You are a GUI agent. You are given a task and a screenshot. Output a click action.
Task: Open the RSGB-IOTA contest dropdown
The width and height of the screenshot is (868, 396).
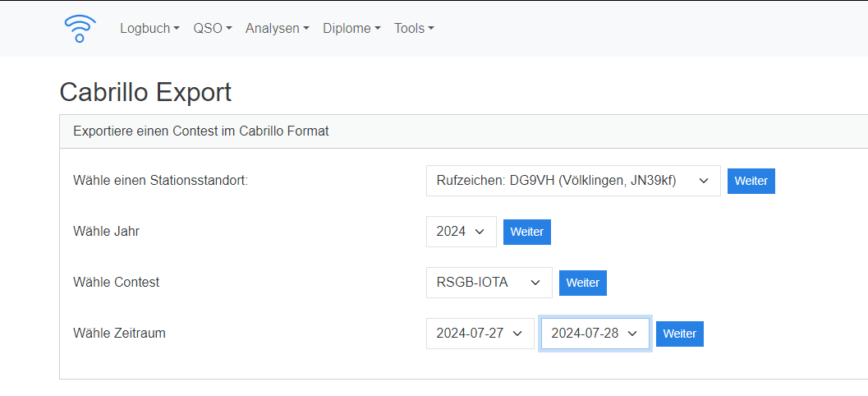(x=489, y=283)
